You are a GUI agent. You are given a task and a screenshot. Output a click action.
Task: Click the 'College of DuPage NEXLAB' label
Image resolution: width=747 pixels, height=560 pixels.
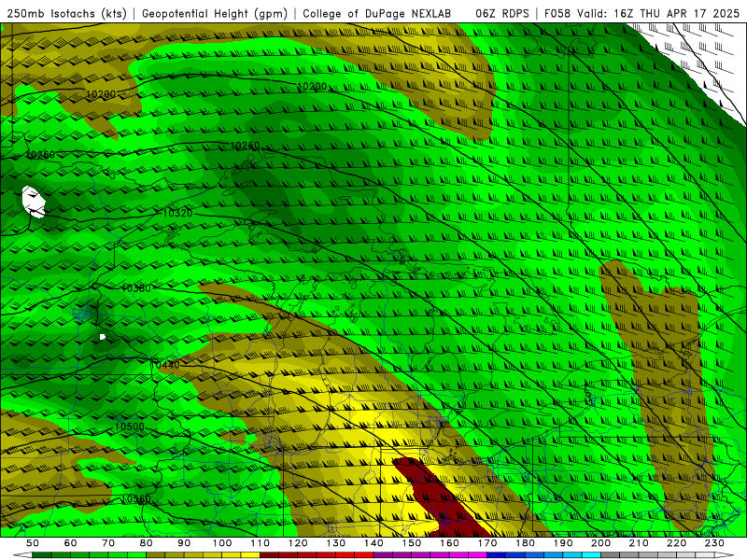click(377, 13)
